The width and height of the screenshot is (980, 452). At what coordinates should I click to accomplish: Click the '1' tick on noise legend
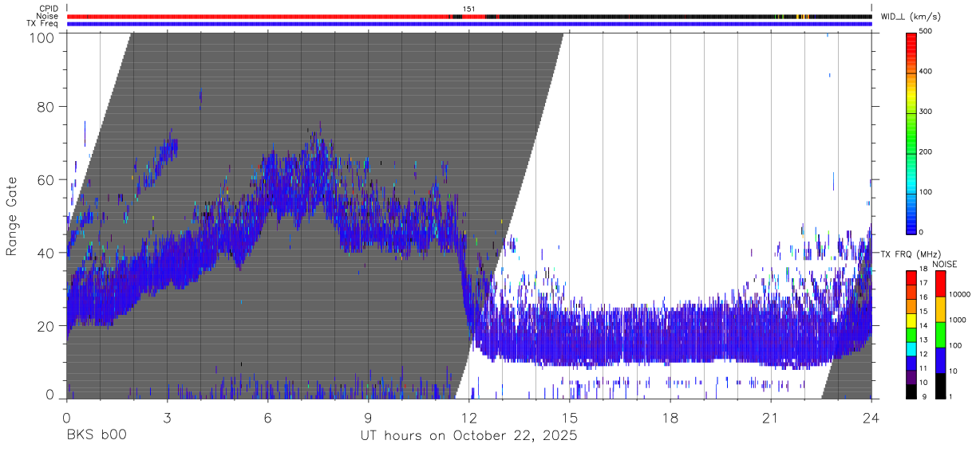point(951,397)
